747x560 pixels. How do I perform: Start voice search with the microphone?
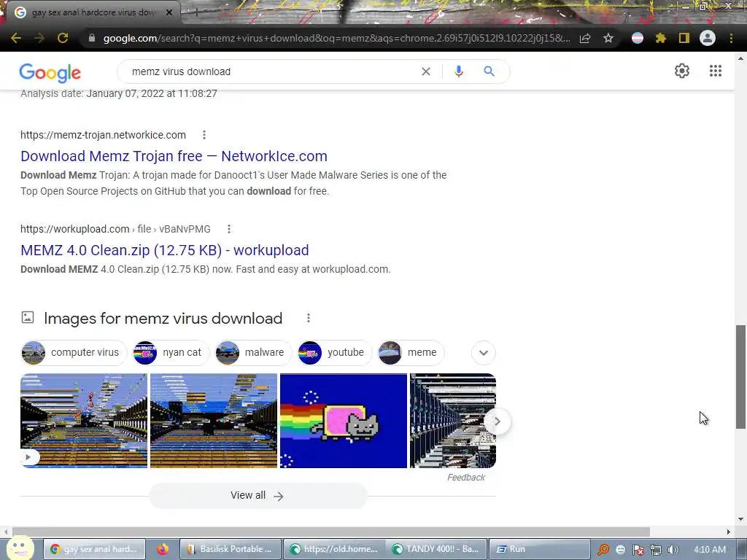pos(459,71)
